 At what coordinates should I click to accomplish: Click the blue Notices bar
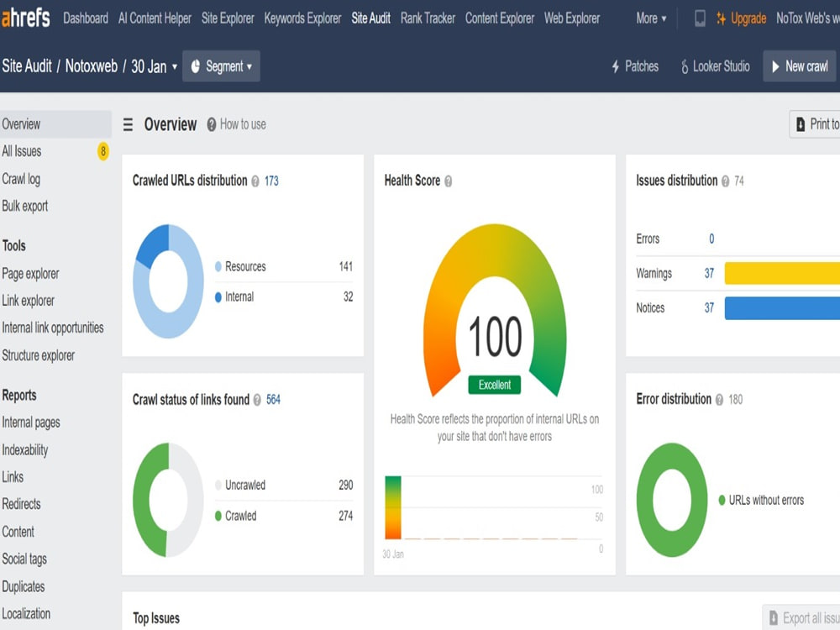(782, 308)
